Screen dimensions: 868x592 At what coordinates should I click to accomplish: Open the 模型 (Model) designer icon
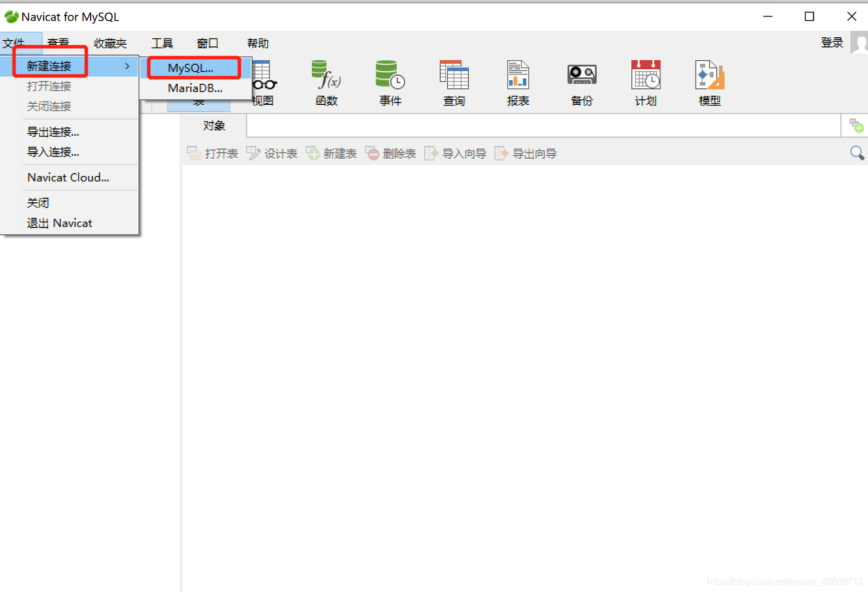709,82
